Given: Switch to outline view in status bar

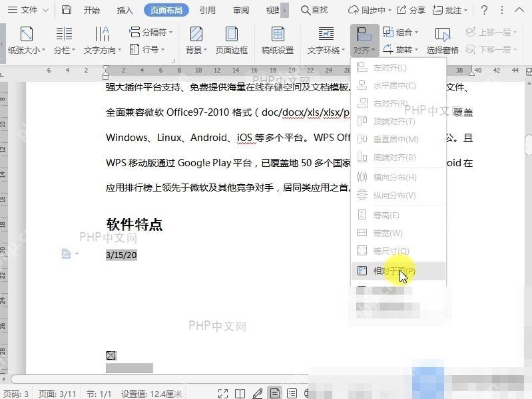Looking at the screenshot, I should pyautogui.click(x=292, y=393).
